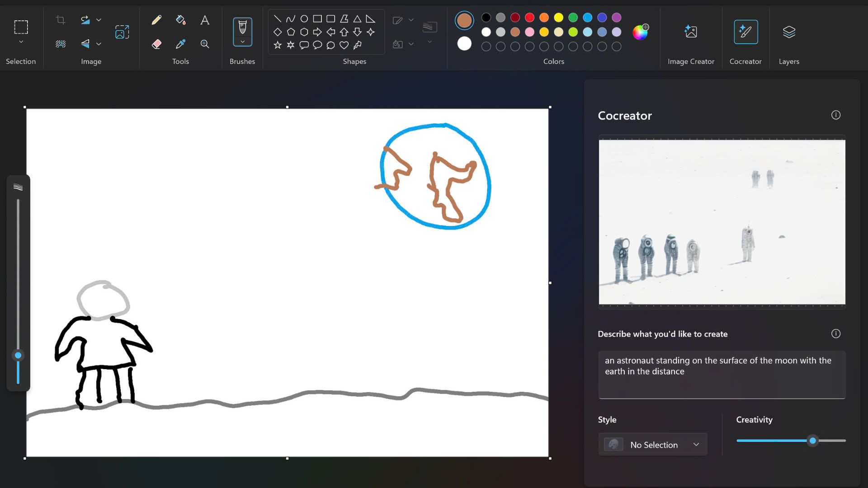Expand the Selection options chevron

[x=21, y=42]
